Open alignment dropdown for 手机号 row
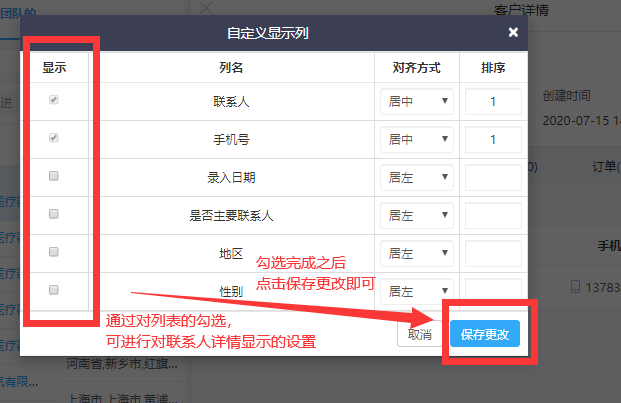Image resolution: width=621 pixels, height=403 pixels. [417, 139]
